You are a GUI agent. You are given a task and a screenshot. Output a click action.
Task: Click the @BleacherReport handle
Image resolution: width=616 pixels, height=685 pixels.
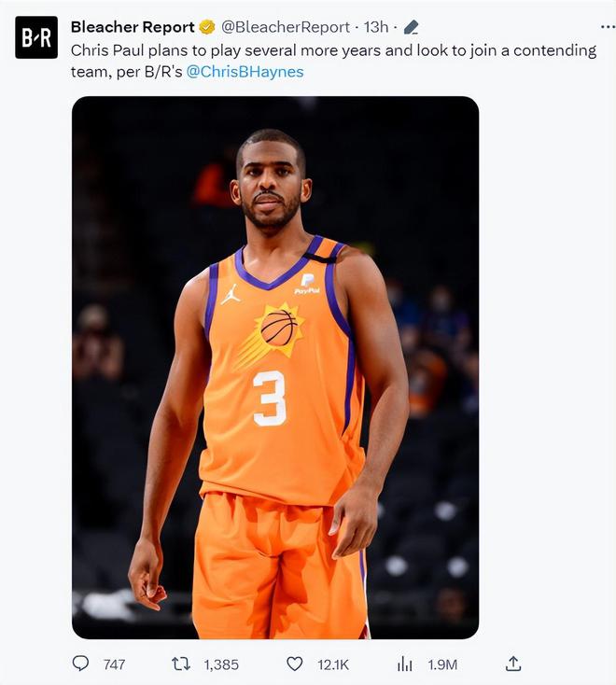pyautogui.click(x=286, y=27)
